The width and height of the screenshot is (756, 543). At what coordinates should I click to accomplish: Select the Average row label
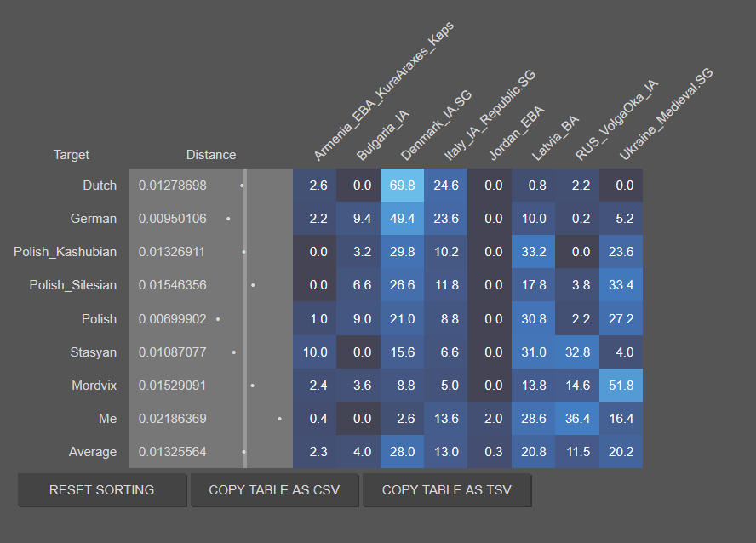point(93,452)
